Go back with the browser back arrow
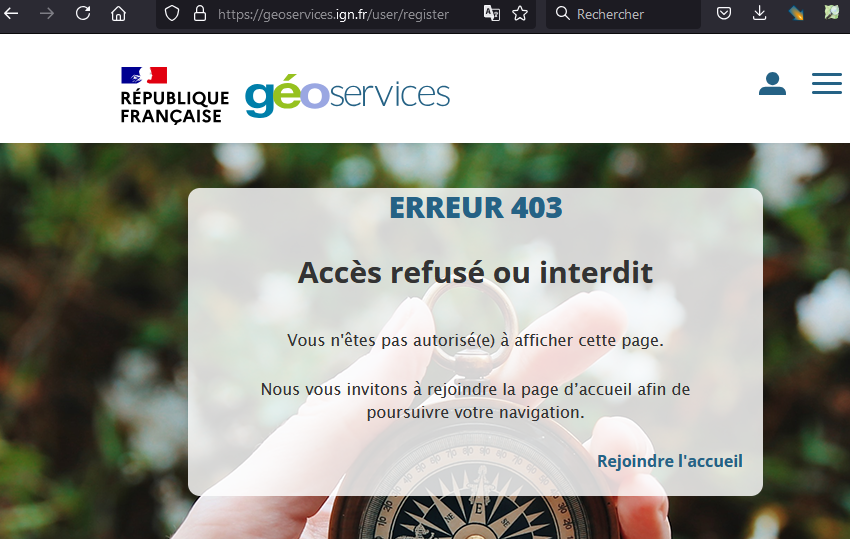The height and width of the screenshot is (539, 850). tap(11, 13)
